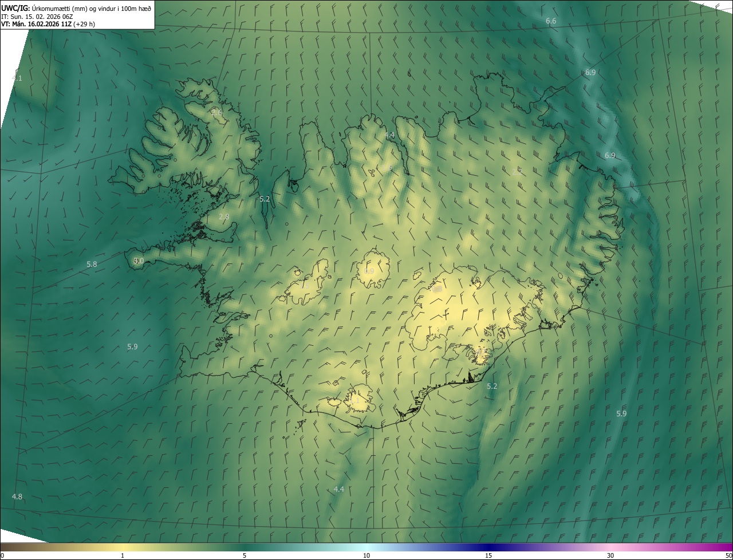Select the 2.6 value over the Westfjords
733x560 pixels.
click(x=216, y=113)
